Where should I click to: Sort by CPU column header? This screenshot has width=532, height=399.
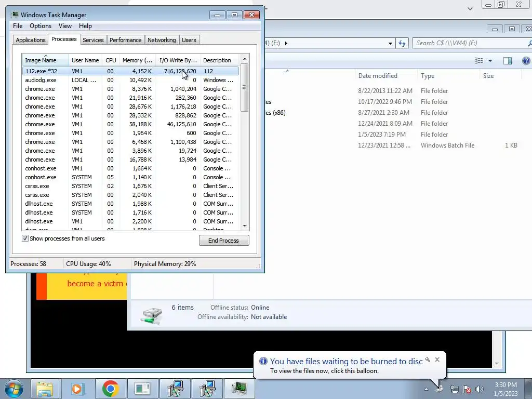(111, 60)
